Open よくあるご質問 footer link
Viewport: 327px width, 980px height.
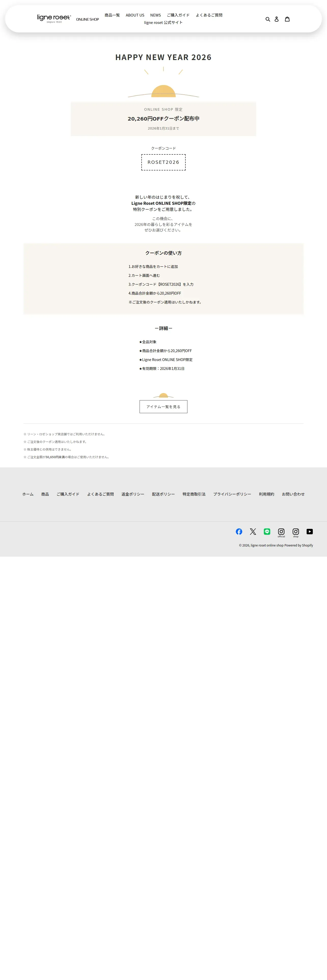101,494
